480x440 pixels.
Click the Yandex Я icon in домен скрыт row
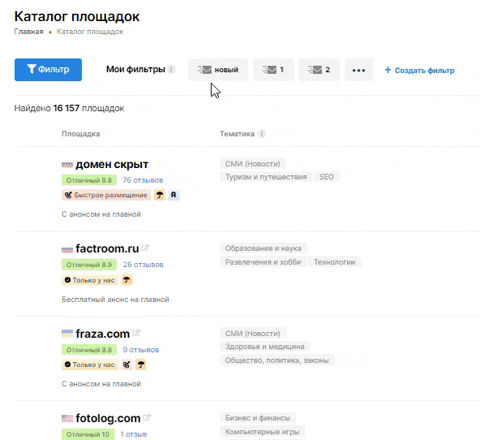tap(174, 195)
